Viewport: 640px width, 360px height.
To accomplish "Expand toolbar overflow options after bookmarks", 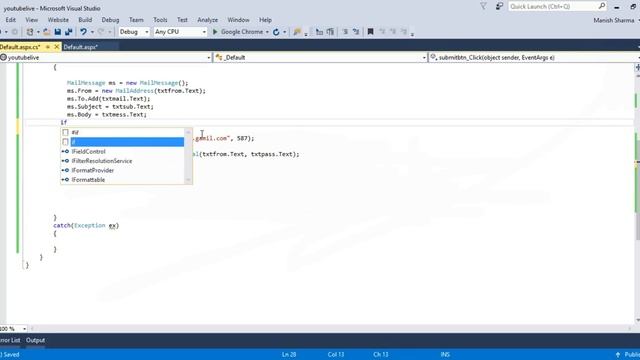I will [412, 34].
